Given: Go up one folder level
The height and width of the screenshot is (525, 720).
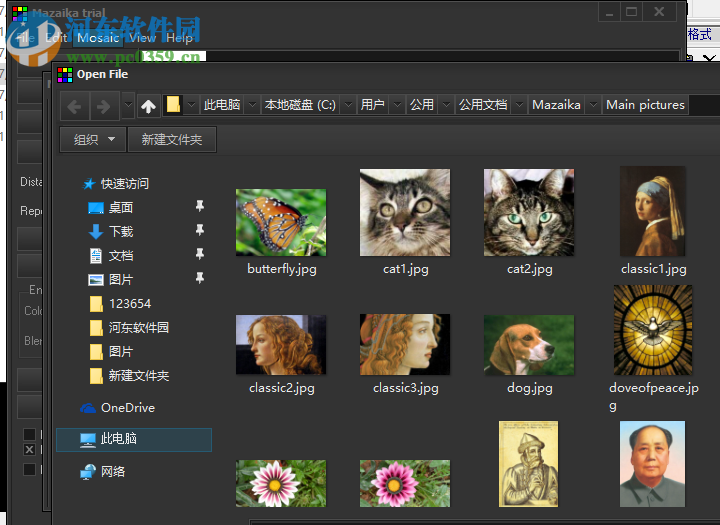Looking at the screenshot, I should (x=148, y=106).
